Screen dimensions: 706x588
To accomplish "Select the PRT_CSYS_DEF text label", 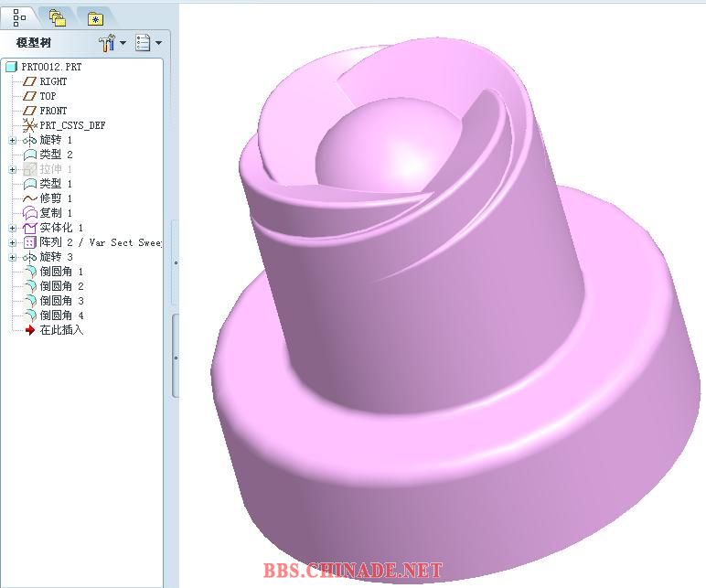I will pyautogui.click(x=72, y=125).
